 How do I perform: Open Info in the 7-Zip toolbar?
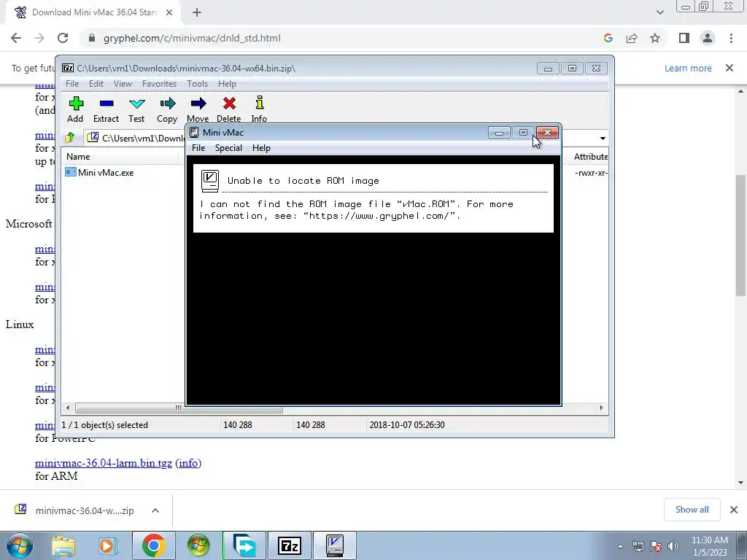click(x=259, y=110)
